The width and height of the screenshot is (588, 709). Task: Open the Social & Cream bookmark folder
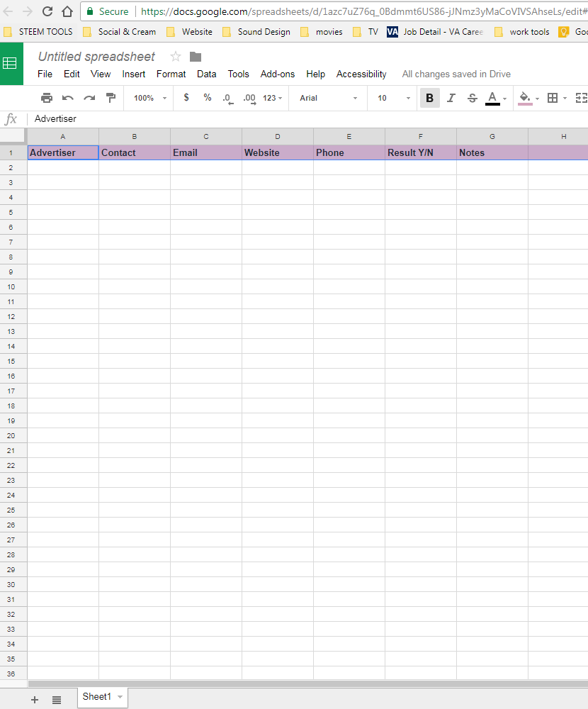[120, 32]
